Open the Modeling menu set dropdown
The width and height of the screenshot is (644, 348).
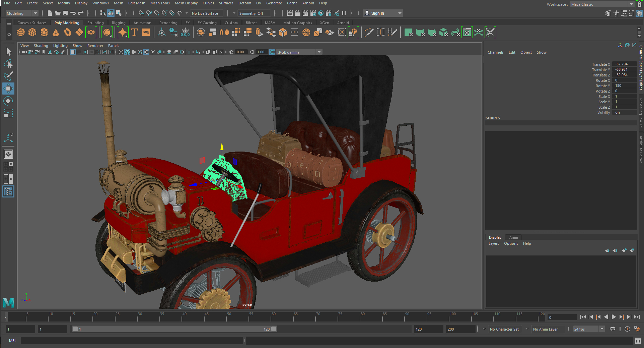point(22,13)
